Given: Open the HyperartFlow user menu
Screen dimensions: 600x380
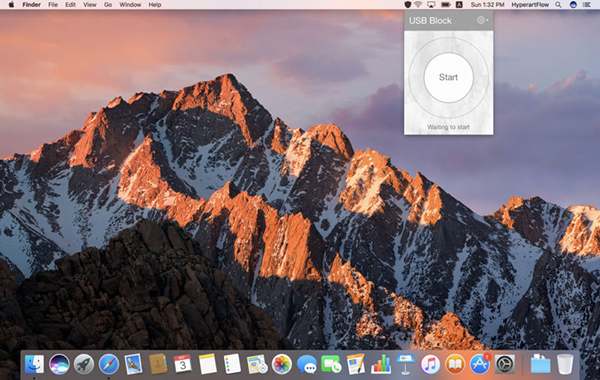Looking at the screenshot, I should coord(530,5).
